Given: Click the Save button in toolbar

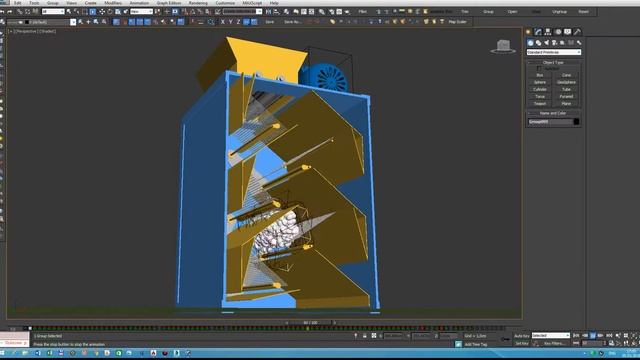Looking at the screenshot, I should 270,22.
